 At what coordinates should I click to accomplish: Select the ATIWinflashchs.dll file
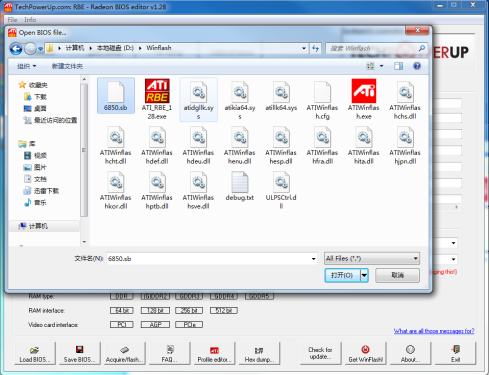pyautogui.click(x=405, y=99)
